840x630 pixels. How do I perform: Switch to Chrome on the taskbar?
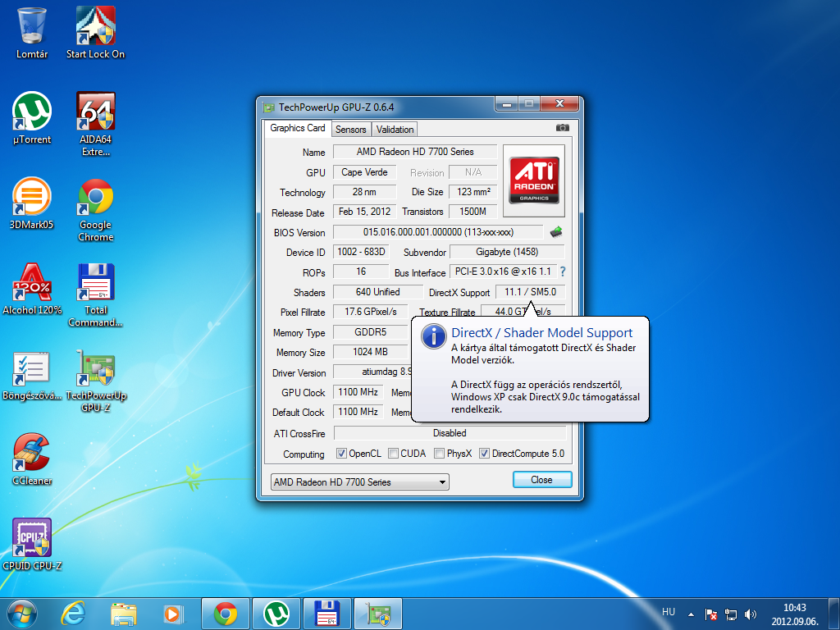click(x=226, y=614)
